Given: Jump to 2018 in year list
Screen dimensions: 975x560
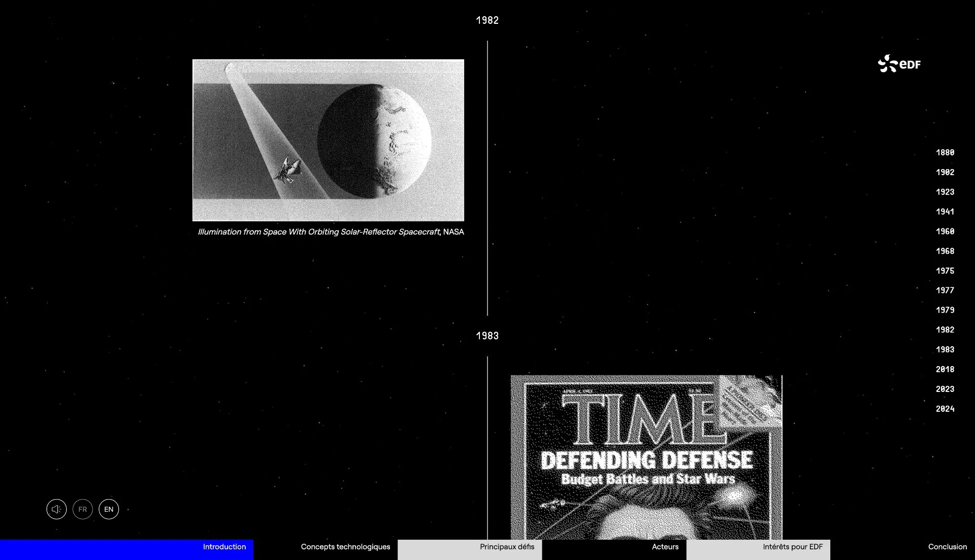Looking at the screenshot, I should tap(945, 370).
